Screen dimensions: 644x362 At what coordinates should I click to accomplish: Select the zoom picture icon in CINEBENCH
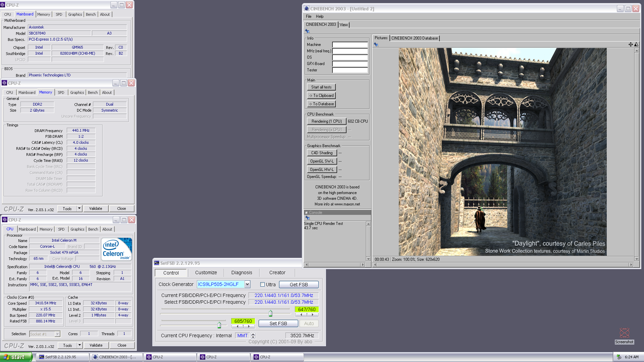point(636,45)
